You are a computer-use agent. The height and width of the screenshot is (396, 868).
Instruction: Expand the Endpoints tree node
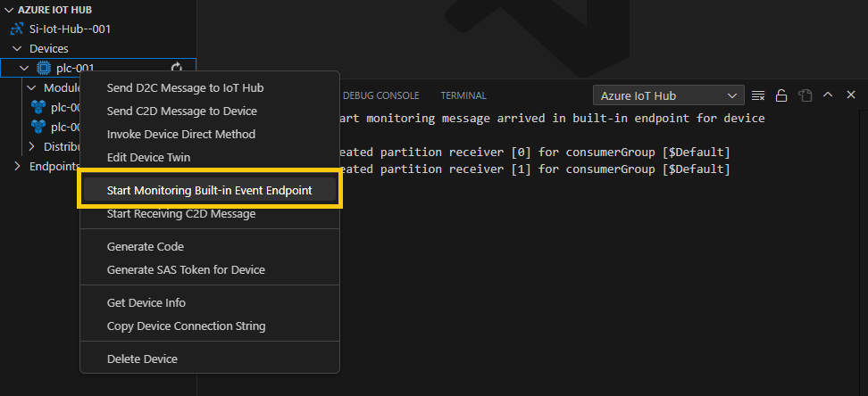click(17, 166)
